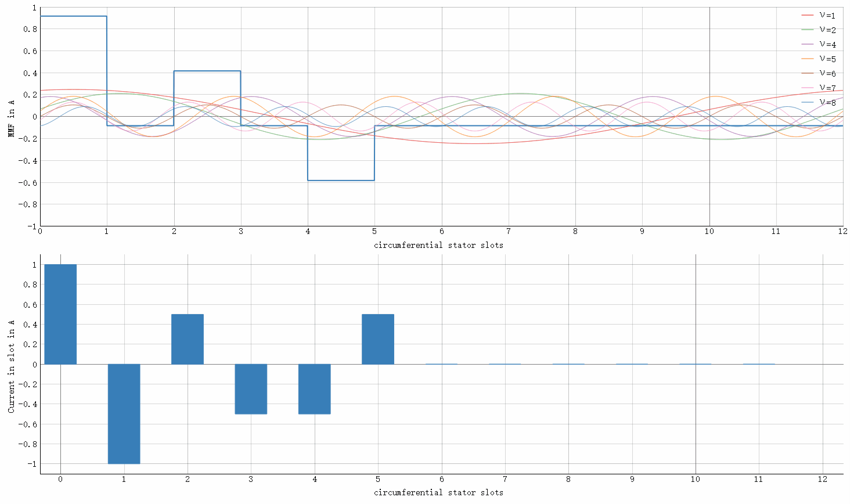Click the MMF step between slots 4 and 5

pyautogui.click(x=341, y=181)
